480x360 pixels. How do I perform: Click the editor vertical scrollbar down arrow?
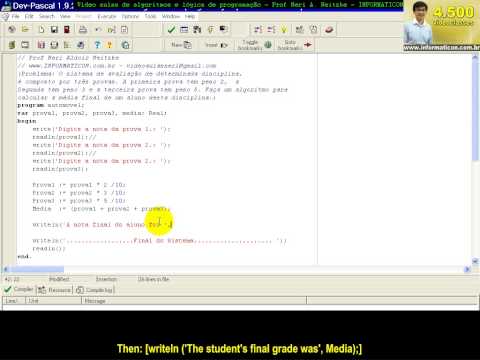475,261
